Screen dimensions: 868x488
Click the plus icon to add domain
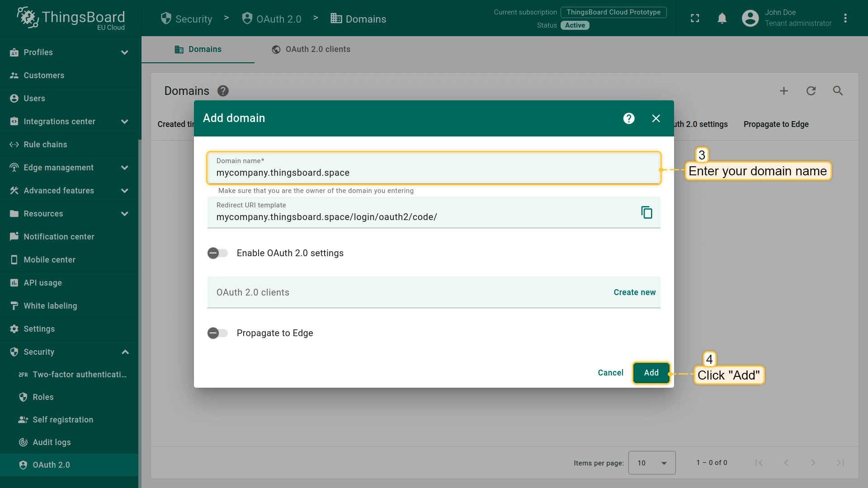tap(784, 91)
